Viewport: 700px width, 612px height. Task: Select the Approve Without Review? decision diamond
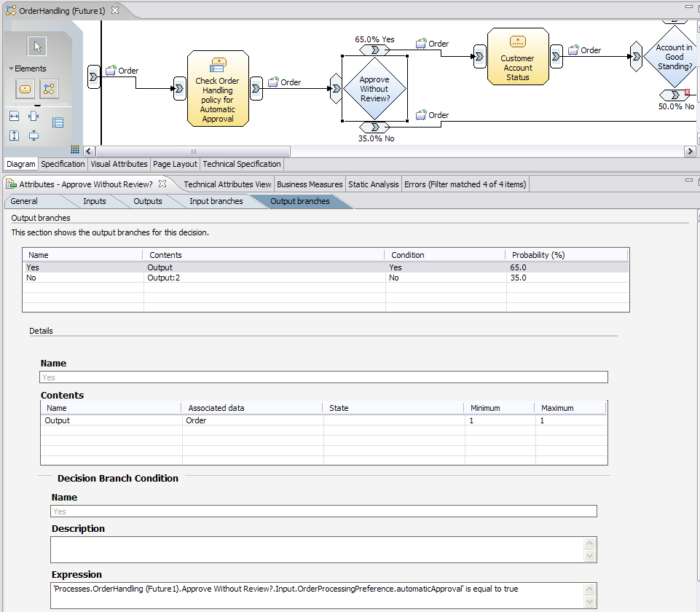pos(374,88)
